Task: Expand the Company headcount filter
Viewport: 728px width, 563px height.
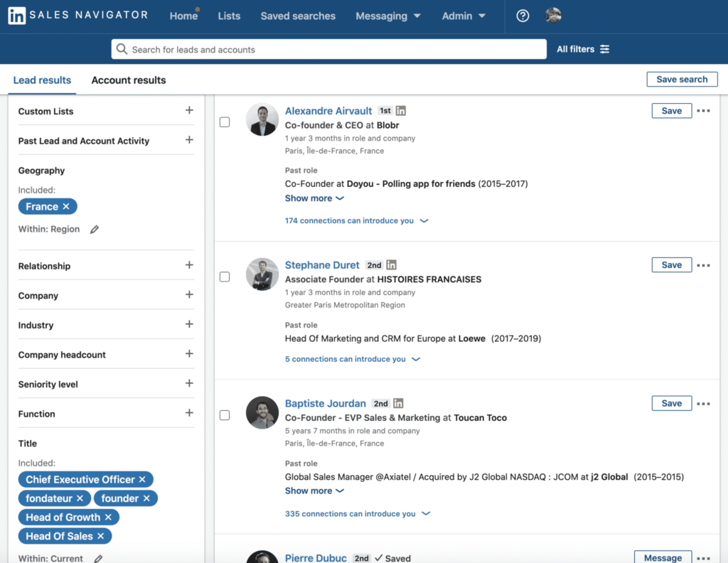Action: click(189, 354)
